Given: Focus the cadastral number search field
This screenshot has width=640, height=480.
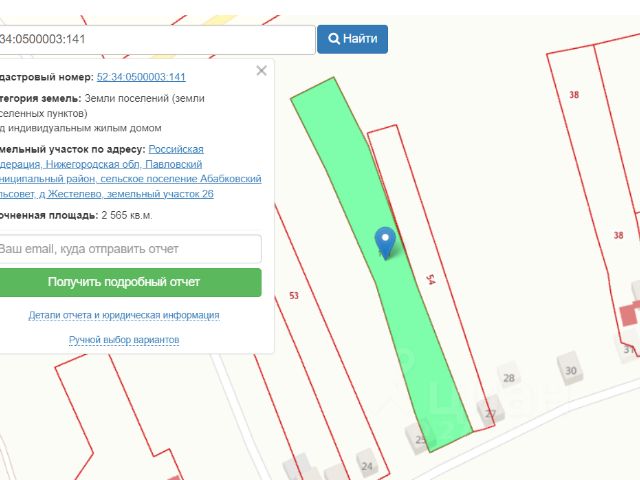Looking at the screenshot, I should (156, 40).
